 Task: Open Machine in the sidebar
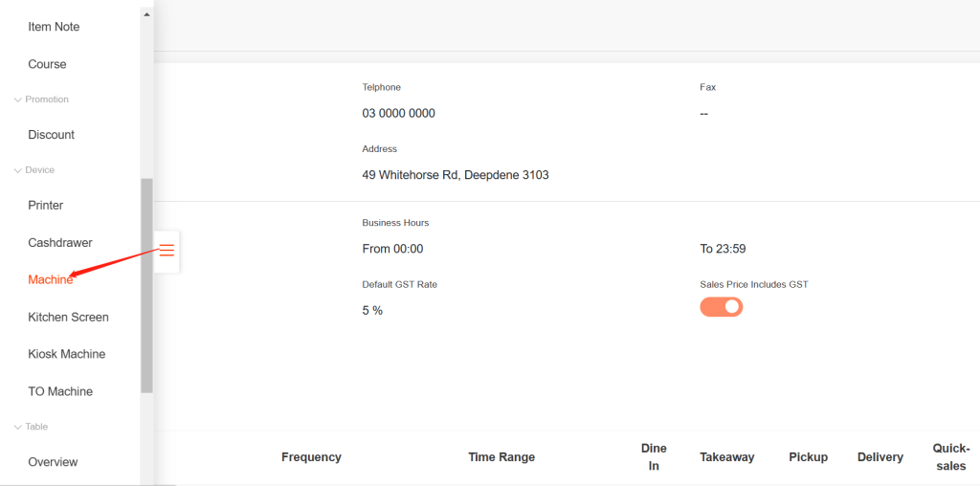51,279
